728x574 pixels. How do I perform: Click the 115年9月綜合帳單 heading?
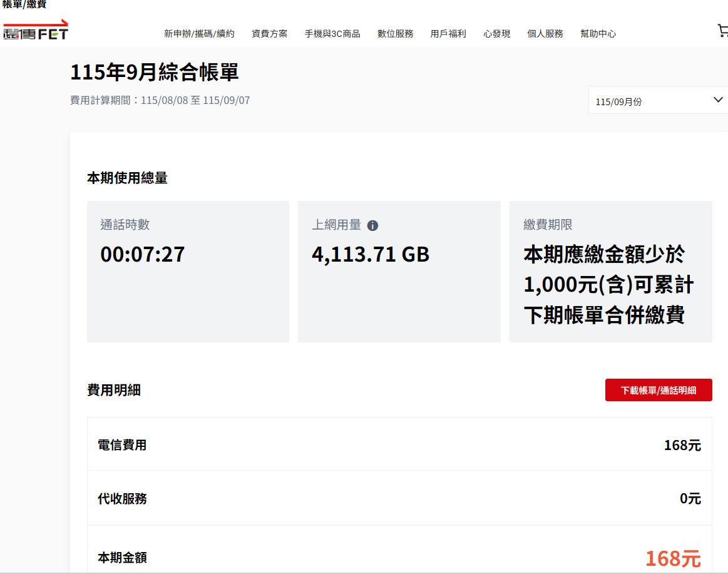click(154, 72)
